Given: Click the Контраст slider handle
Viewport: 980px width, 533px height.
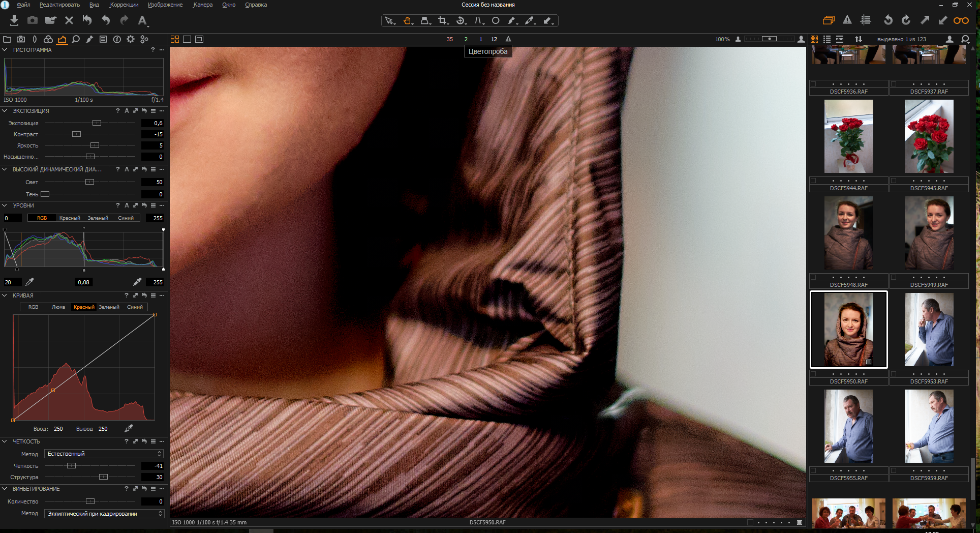Looking at the screenshot, I should 76,134.
